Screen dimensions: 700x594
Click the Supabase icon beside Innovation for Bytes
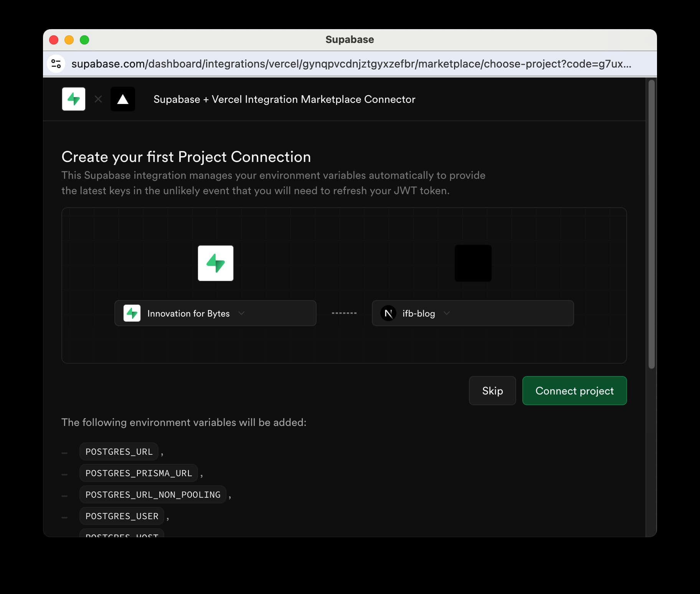tap(132, 313)
